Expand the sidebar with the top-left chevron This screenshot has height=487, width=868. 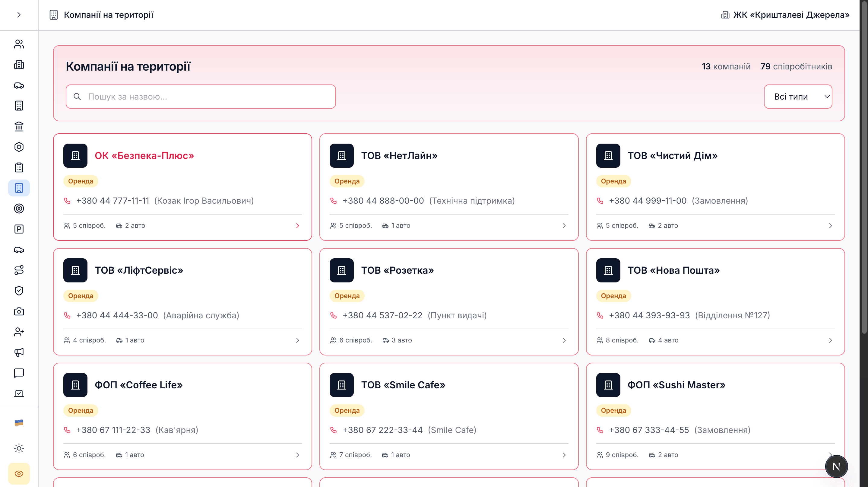[x=19, y=15]
